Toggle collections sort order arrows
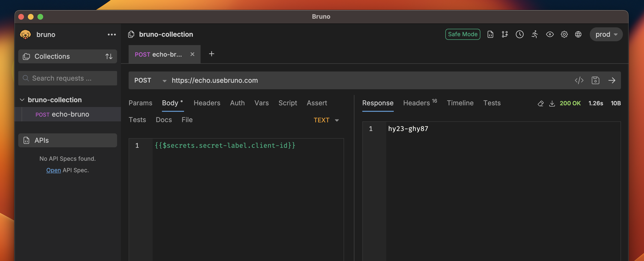The image size is (644, 261). (109, 57)
